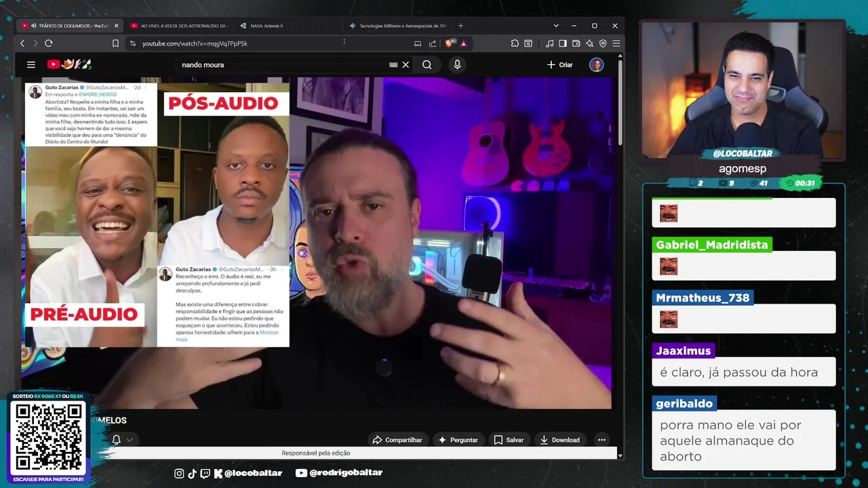Open the Brave Rewards triangle icon

coord(464,43)
